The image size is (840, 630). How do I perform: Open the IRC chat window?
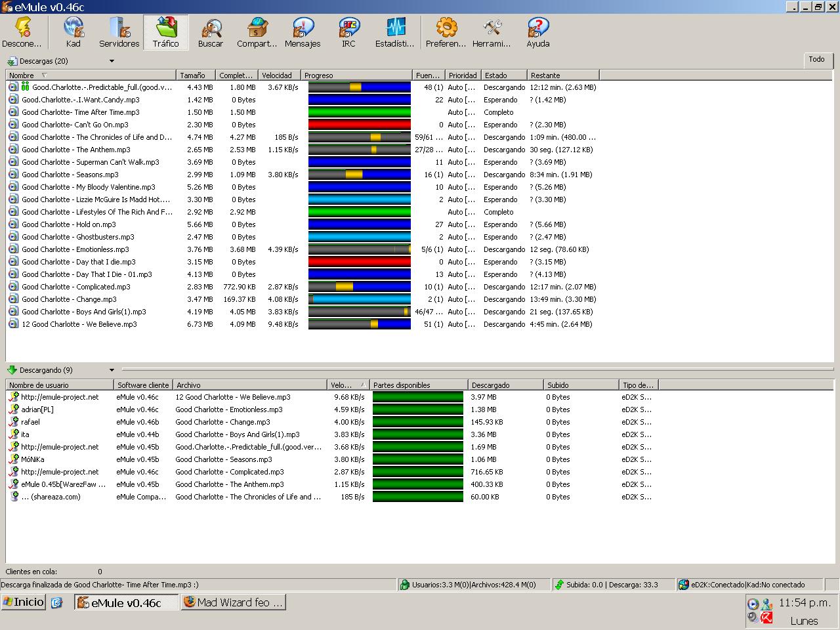[348, 32]
